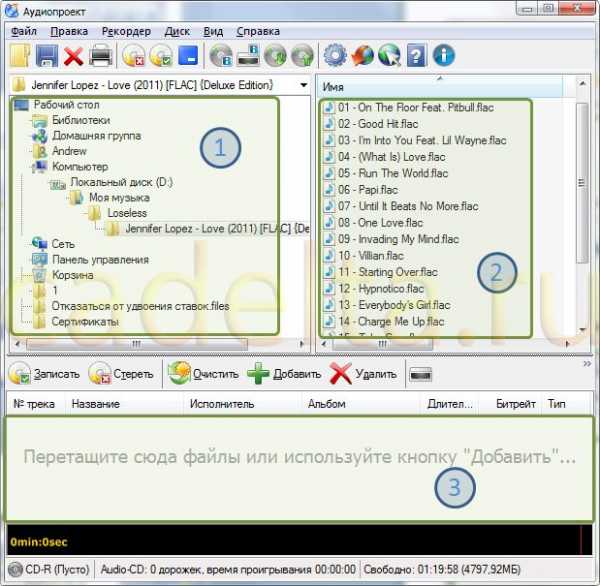Select Домашняя группа tree node
The width and height of the screenshot is (600, 586).
point(96,136)
